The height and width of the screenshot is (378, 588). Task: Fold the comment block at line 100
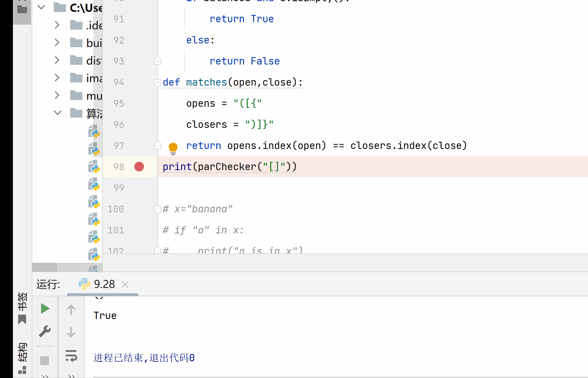[x=158, y=209]
